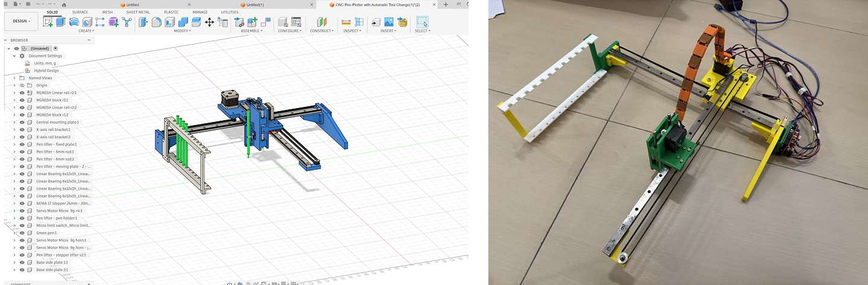The image size is (868, 285).
Task: Select the Extrude tool
Action: coord(60,22)
